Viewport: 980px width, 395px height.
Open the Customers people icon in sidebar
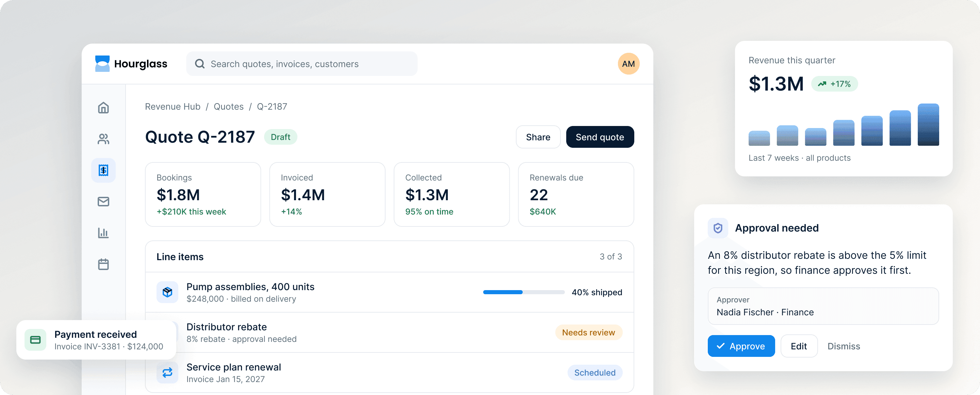103,139
